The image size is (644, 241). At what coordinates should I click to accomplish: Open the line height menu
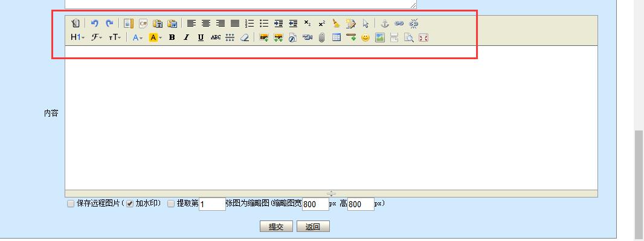pyautogui.click(x=230, y=37)
